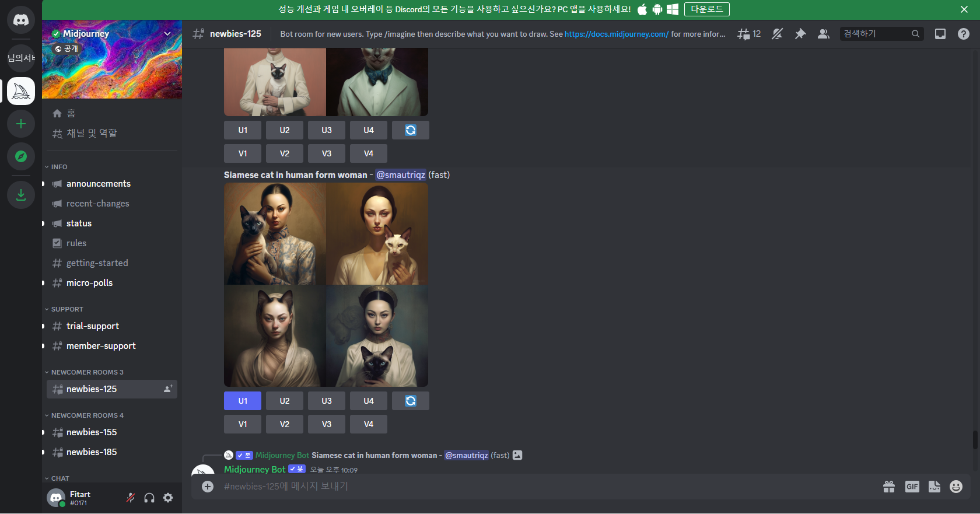Click the image icon in reply preview

click(x=517, y=455)
